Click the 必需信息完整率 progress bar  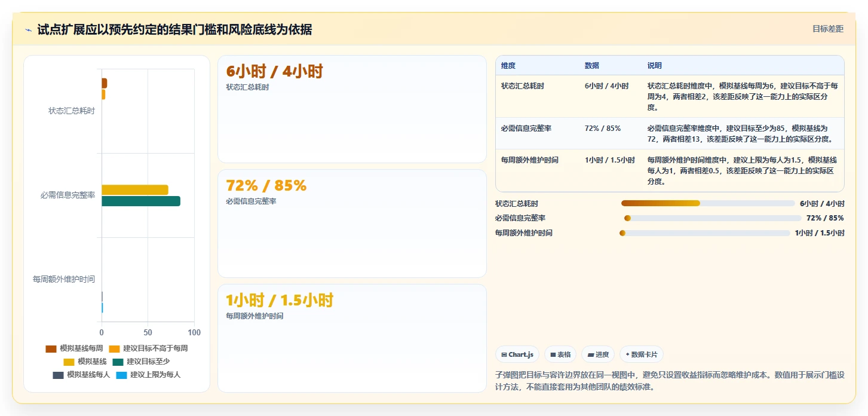click(x=713, y=218)
